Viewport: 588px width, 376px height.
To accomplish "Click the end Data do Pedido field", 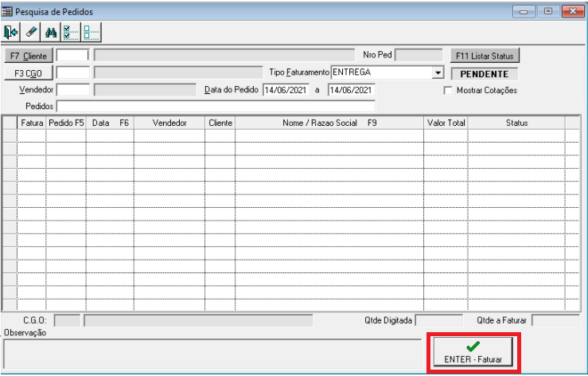I will click(x=352, y=90).
